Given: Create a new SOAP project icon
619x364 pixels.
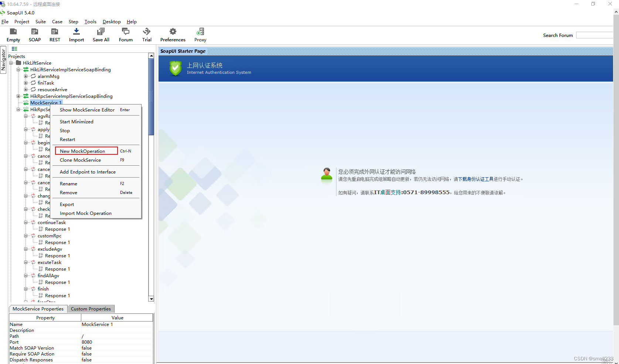Looking at the screenshot, I should (35, 32).
